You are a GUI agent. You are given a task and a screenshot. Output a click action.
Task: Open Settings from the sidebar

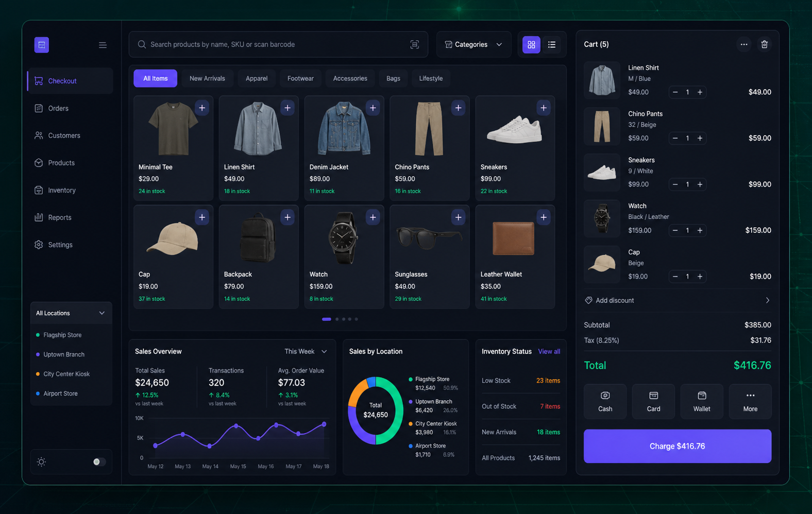point(70,245)
